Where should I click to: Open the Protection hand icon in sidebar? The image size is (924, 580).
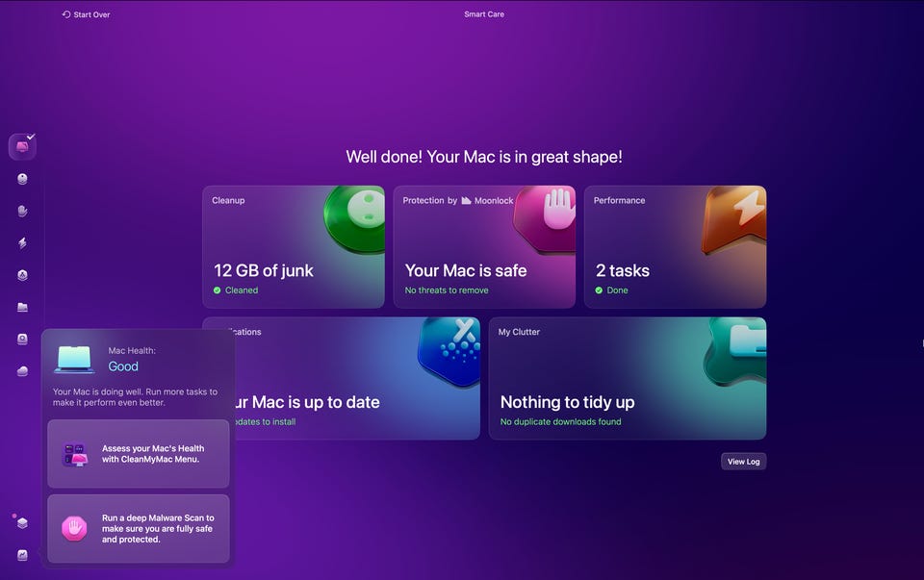click(x=22, y=211)
